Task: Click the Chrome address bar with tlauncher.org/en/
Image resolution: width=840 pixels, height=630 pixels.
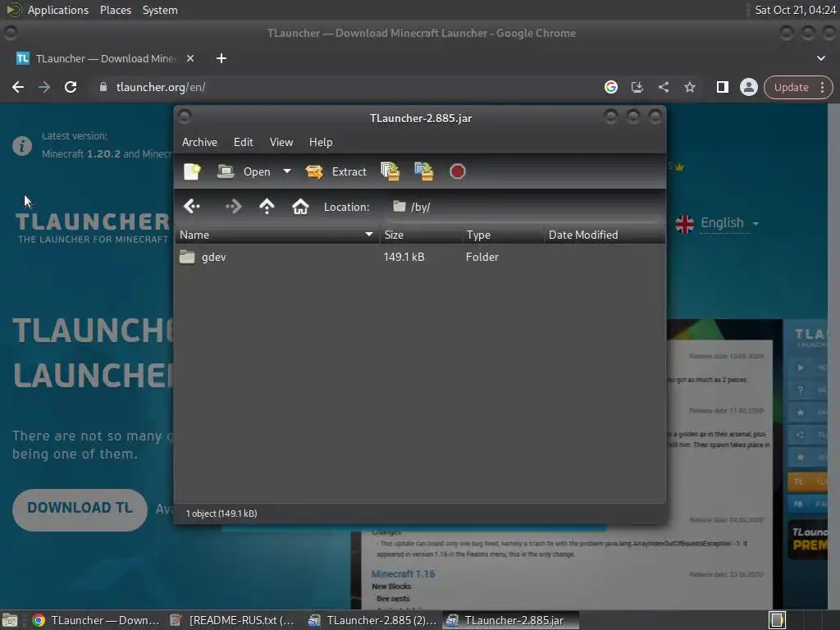Action: click(x=343, y=87)
